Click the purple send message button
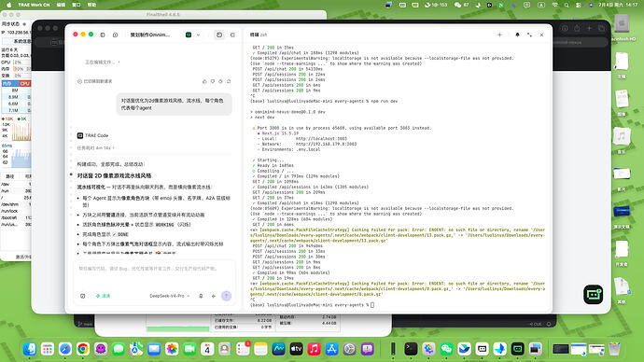This screenshot has height=362, width=644. pyautogui.click(x=226, y=296)
